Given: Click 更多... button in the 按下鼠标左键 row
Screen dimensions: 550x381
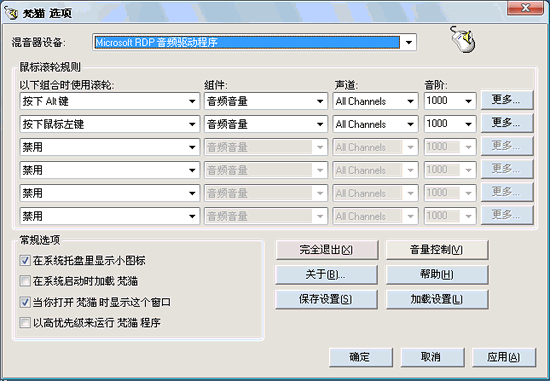Looking at the screenshot, I should pyautogui.click(x=507, y=123).
